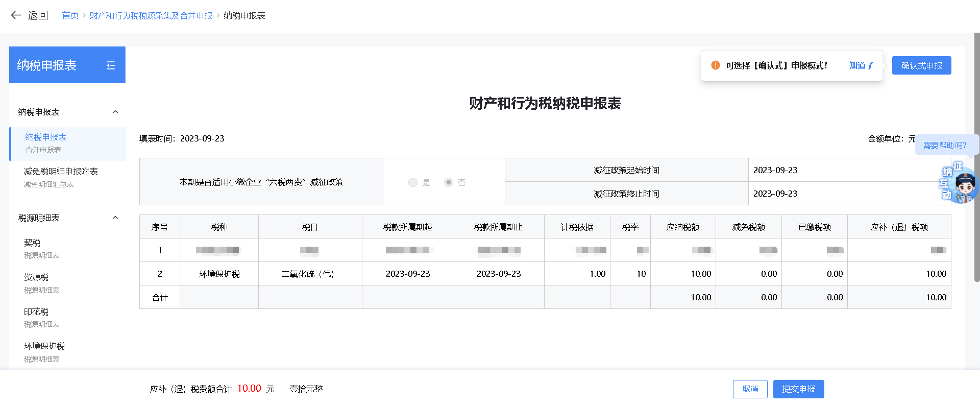The width and height of the screenshot is (980, 406).
Task: Select the 是 radio button
Action: (x=413, y=182)
